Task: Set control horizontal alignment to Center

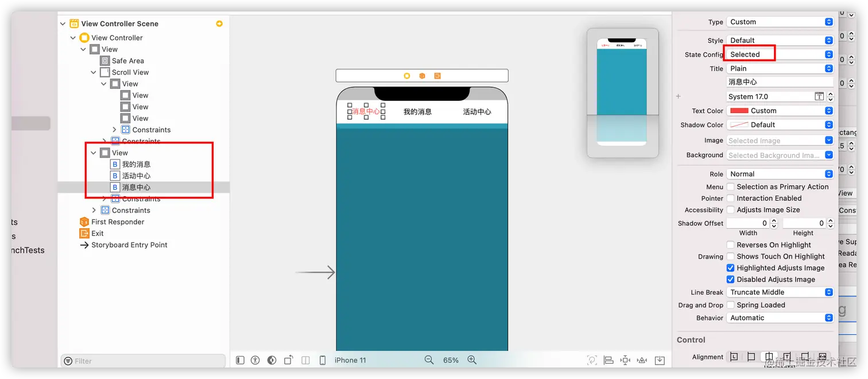Action: (769, 357)
